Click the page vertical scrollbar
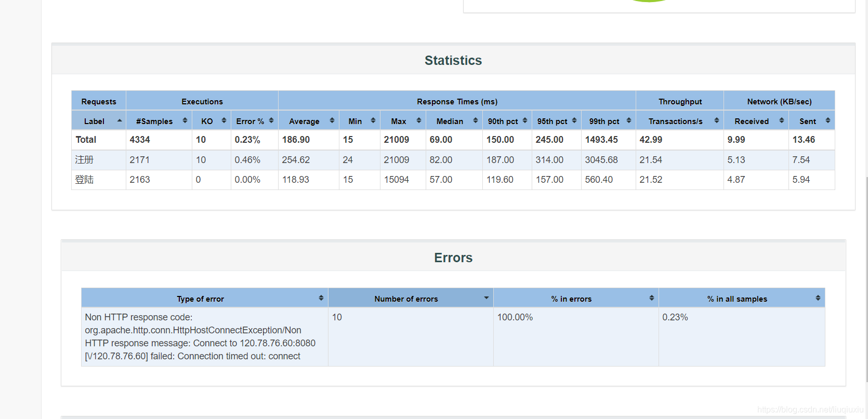Viewport: 868px width, 419px height. 866,279
